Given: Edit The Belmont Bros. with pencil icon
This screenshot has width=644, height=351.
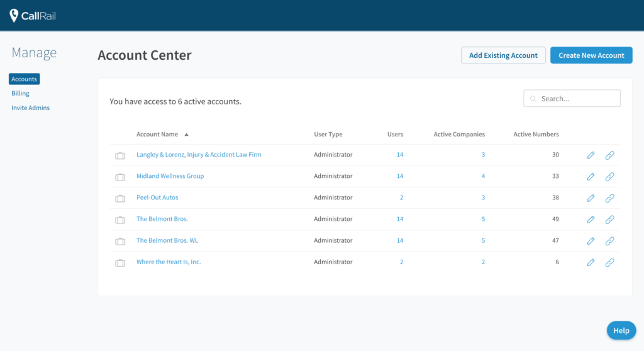Looking at the screenshot, I should pyautogui.click(x=591, y=219).
